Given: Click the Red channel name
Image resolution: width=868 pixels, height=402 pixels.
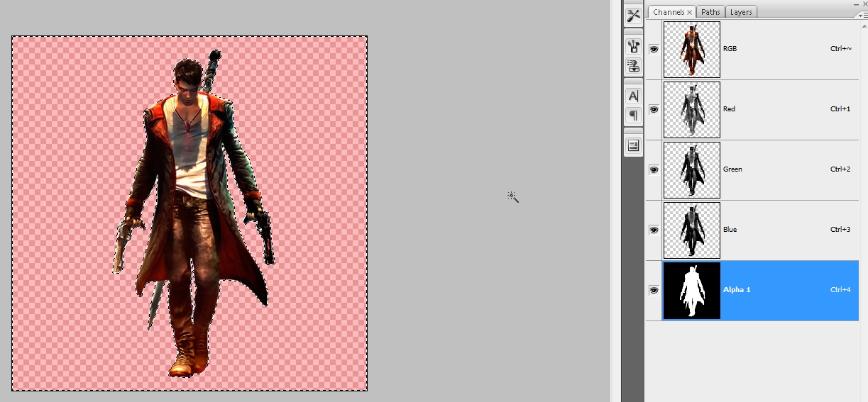Looking at the screenshot, I should coord(729,109).
